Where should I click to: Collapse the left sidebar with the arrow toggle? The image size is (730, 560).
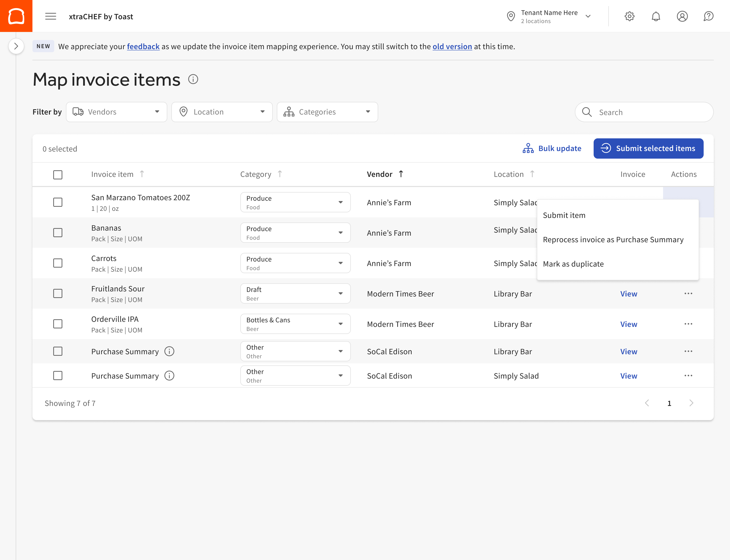tap(16, 46)
